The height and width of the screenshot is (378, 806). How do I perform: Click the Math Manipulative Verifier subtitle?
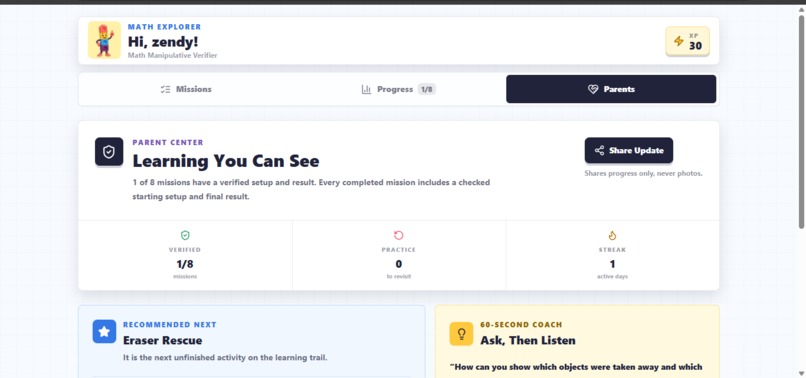[x=172, y=56]
